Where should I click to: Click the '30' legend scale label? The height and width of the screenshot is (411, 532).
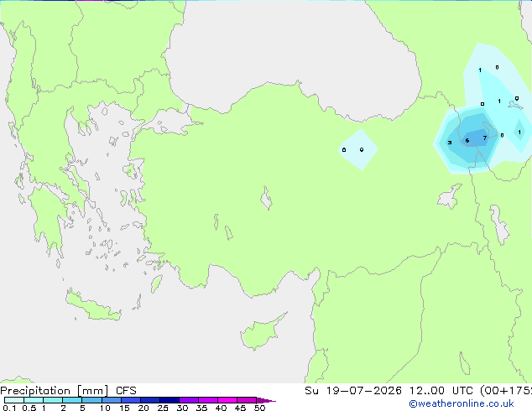pyautogui.click(x=182, y=408)
